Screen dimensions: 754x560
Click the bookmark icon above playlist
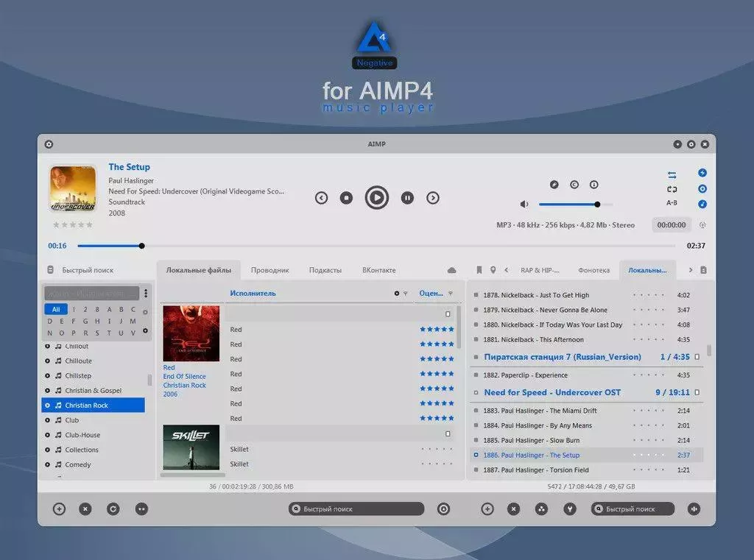479,270
